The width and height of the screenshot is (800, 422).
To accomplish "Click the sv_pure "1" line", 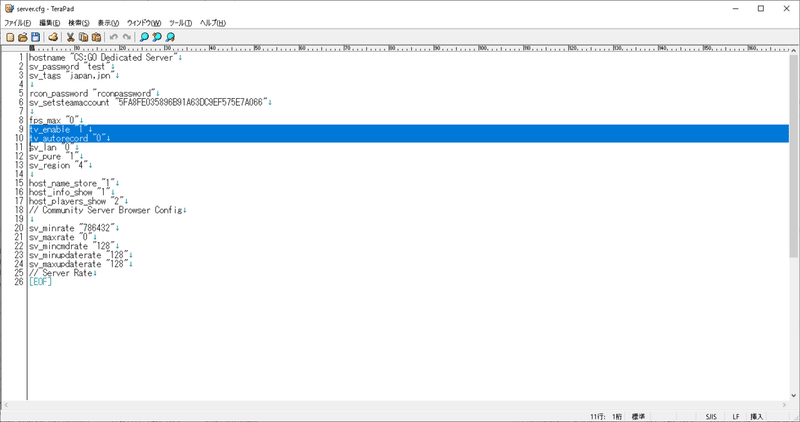I will [x=54, y=157].
